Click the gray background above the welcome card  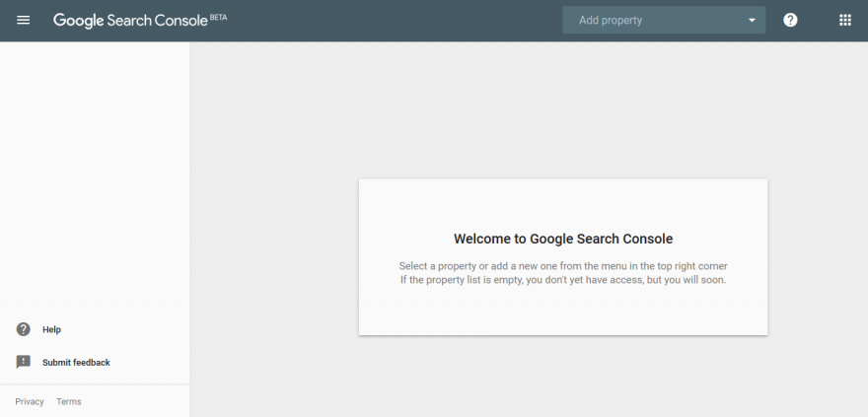(x=530, y=110)
